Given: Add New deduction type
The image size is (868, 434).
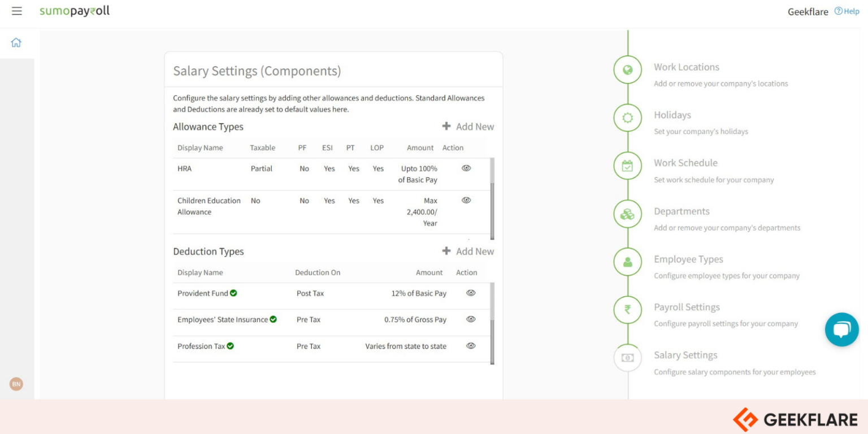Looking at the screenshot, I should (468, 251).
